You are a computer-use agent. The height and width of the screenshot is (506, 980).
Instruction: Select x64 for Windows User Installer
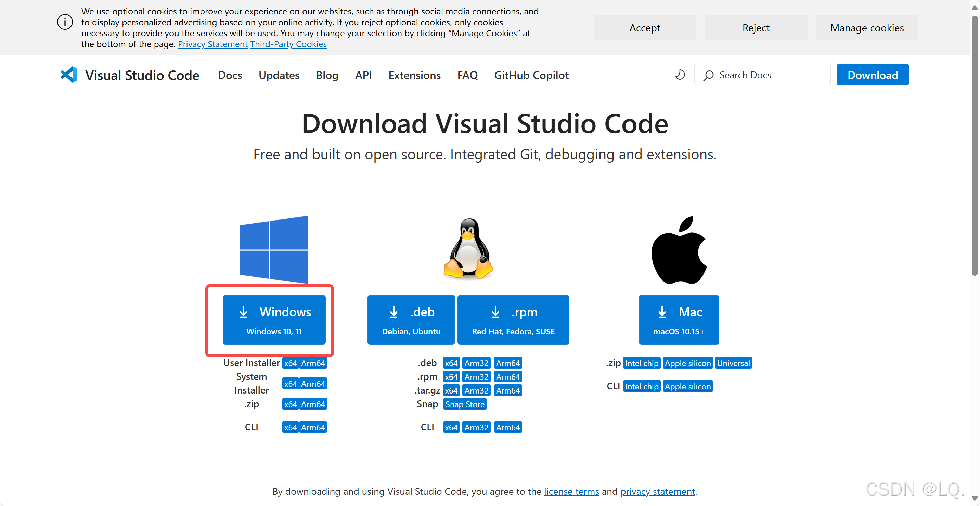[291, 363]
